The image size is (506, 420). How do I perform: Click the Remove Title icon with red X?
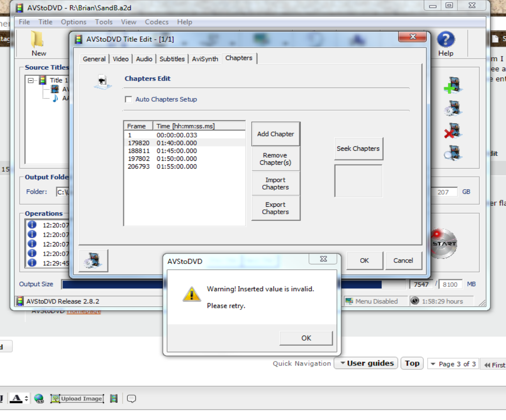coord(453,131)
